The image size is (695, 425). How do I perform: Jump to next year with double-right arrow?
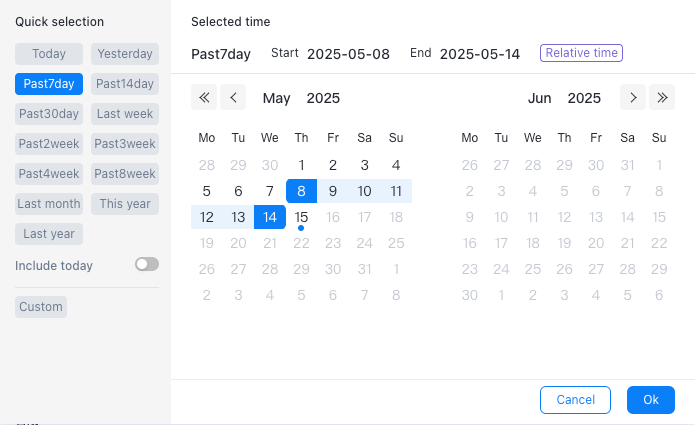click(661, 97)
